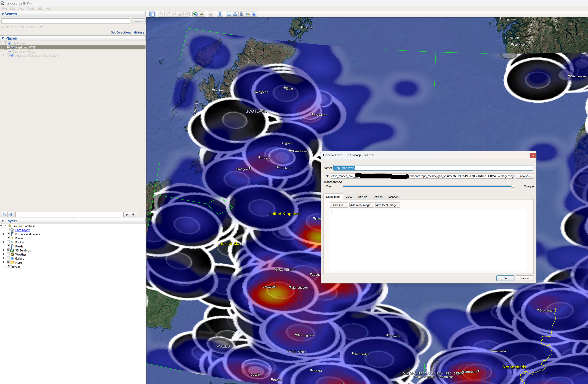Click the Description text area
Viewport: 588px width, 384px height.
428,240
